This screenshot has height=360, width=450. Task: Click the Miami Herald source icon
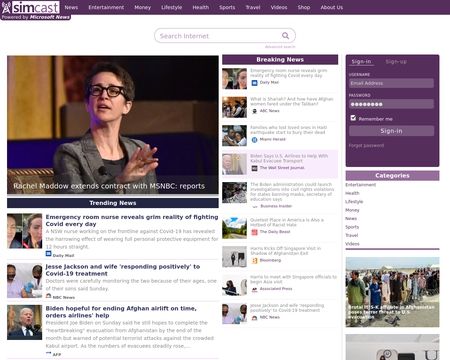click(254, 140)
